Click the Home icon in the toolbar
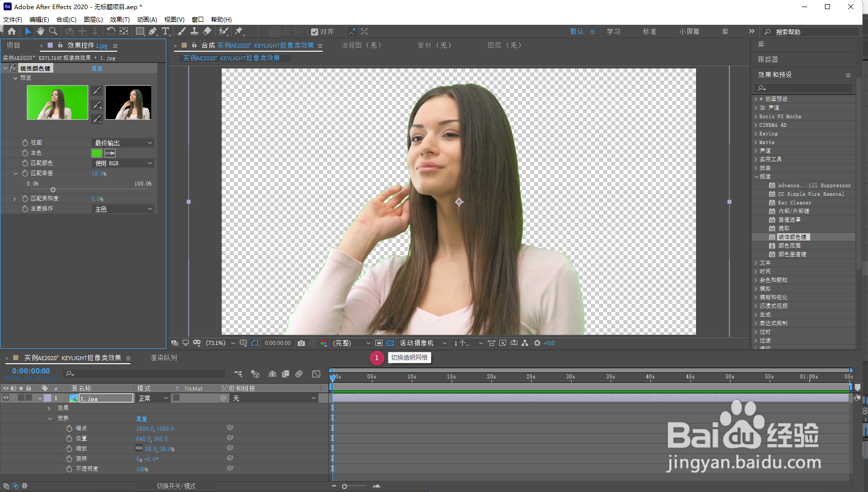This screenshot has height=492, width=868. pos(11,31)
